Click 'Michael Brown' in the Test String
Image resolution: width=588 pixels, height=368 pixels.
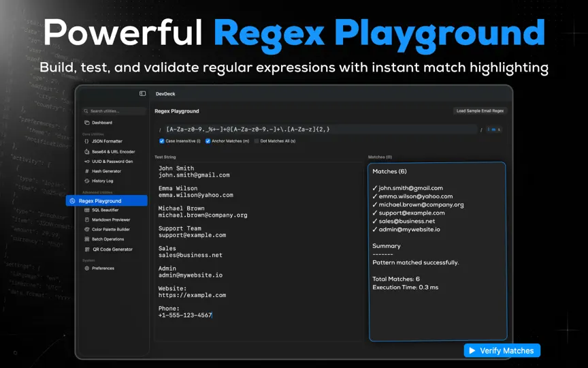click(x=182, y=209)
